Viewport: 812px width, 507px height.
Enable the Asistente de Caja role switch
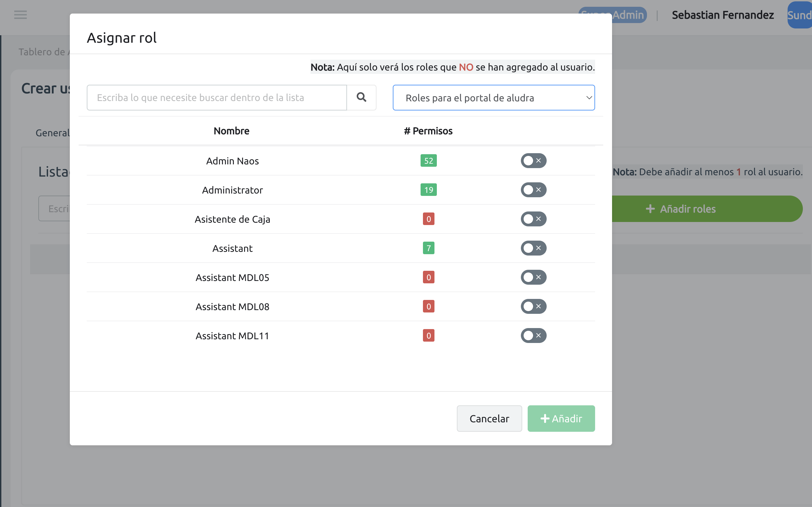tap(533, 219)
